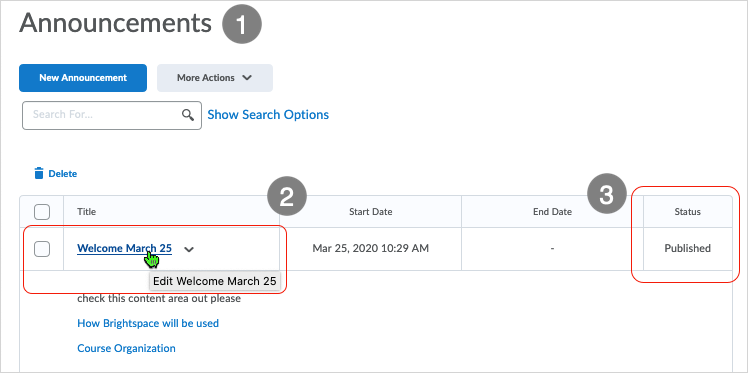Viewport: 748px width, 373px height.
Task: Click the gray number 2 callout badge
Action: tap(286, 196)
